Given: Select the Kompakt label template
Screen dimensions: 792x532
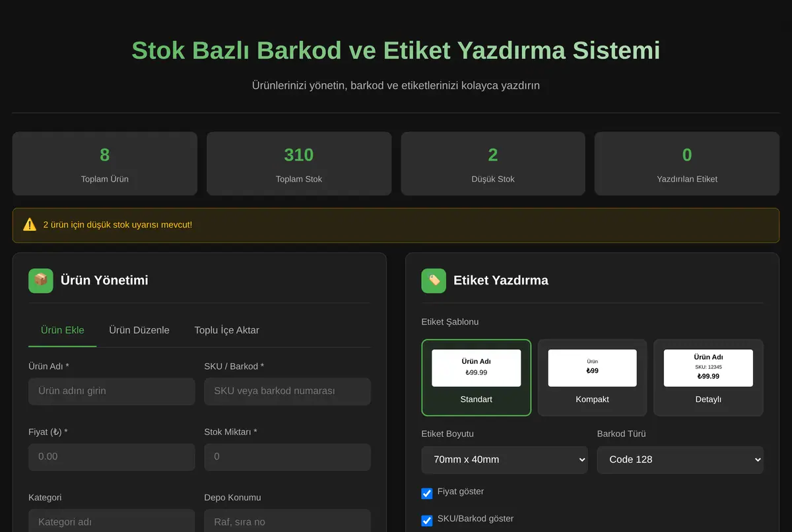Looking at the screenshot, I should (592, 378).
